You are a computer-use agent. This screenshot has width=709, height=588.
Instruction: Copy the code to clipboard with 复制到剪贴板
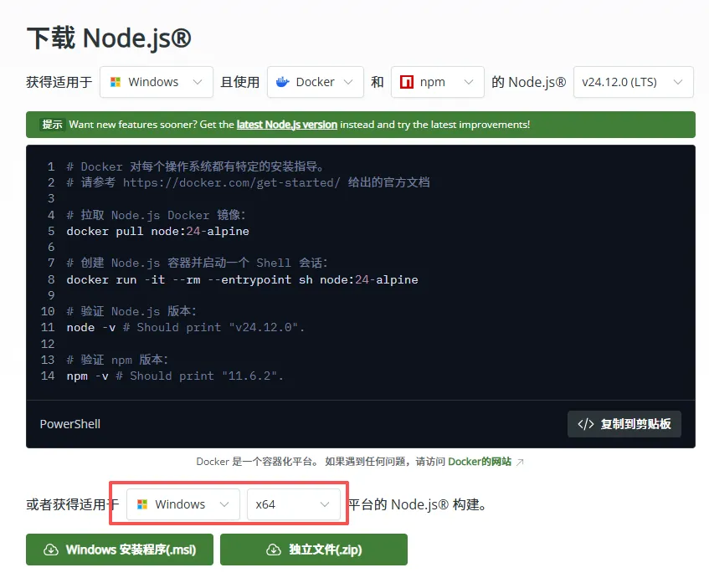coord(624,424)
